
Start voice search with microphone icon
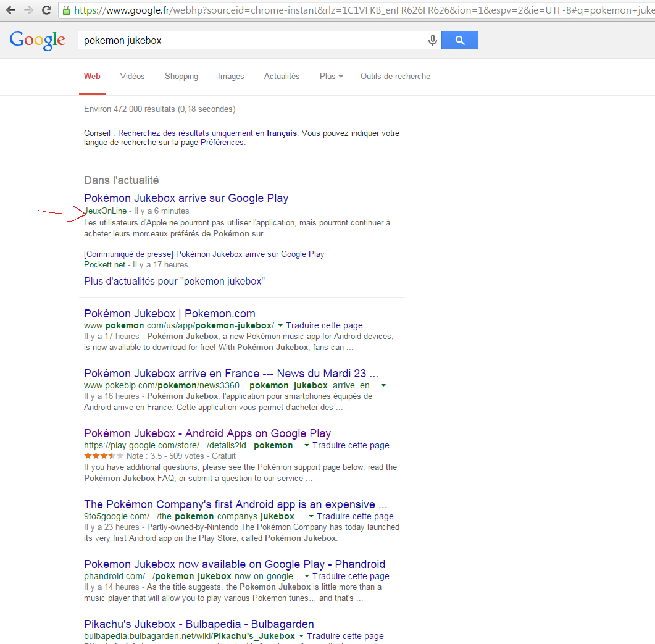coord(432,40)
